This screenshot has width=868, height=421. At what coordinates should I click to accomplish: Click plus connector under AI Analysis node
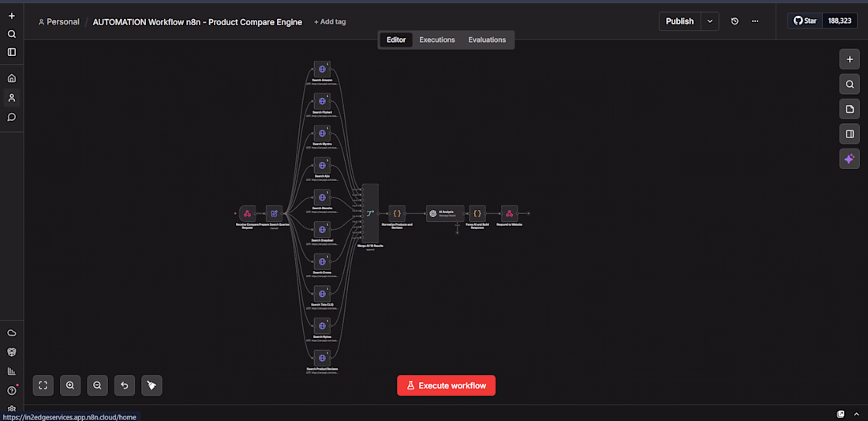pyautogui.click(x=457, y=233)
